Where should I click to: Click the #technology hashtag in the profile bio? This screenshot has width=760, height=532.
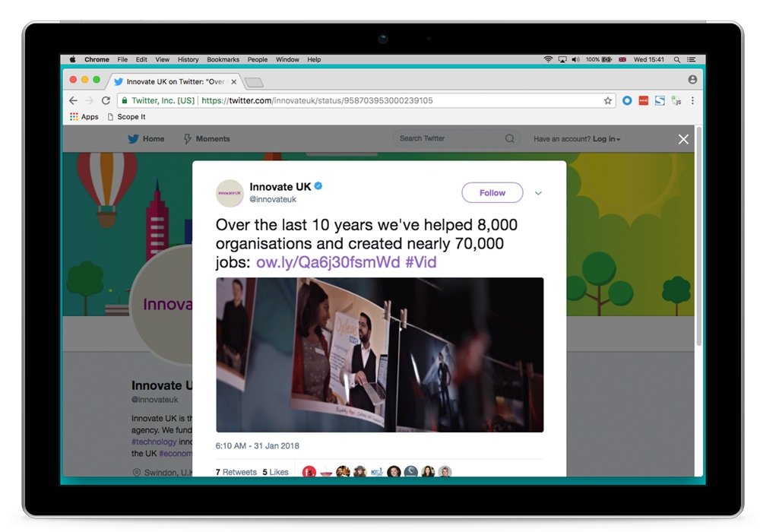pyautogui.click(x=154, y=442)
